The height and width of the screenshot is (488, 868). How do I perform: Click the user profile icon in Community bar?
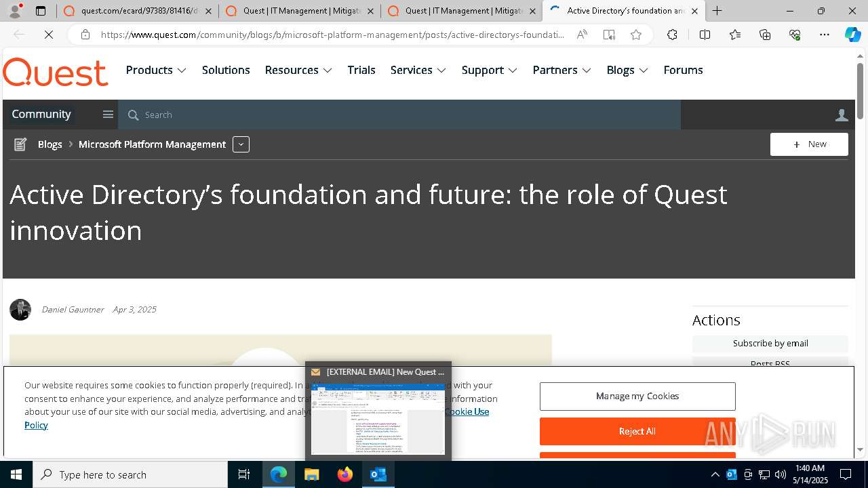[x=842, y=115]
